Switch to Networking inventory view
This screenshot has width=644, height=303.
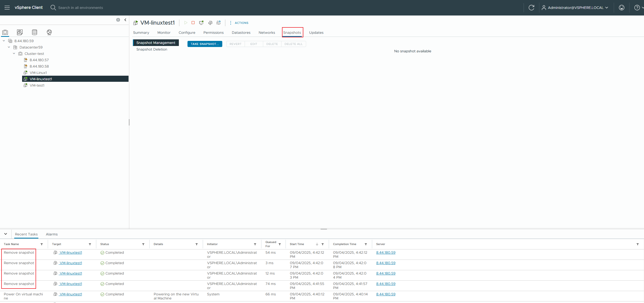tap(49, 32)
